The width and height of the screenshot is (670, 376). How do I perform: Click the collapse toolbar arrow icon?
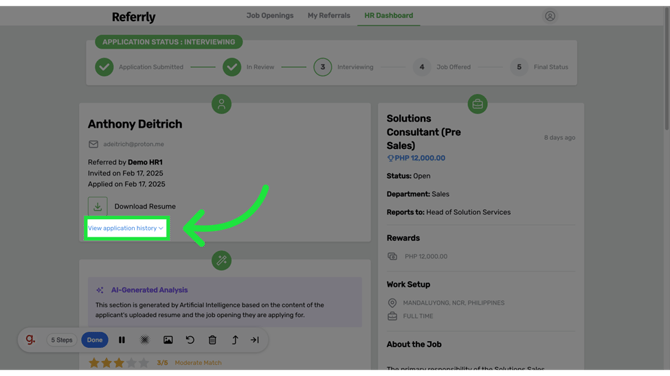(x=255, y=340)
